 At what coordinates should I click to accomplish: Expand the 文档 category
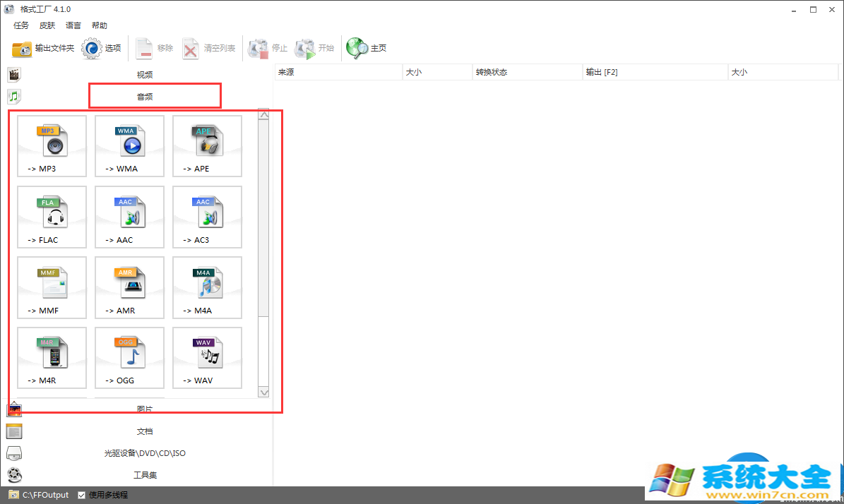click(x=144, y=431)
